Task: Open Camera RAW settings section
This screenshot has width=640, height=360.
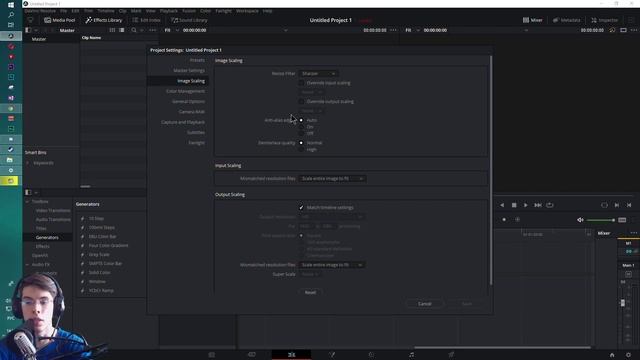Action: tap(192, 112)
